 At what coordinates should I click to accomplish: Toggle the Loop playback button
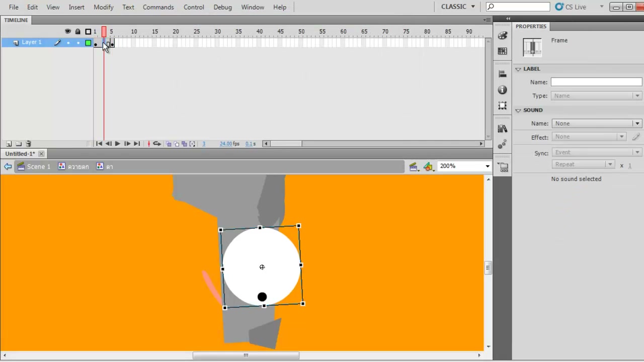coord(157,144)
